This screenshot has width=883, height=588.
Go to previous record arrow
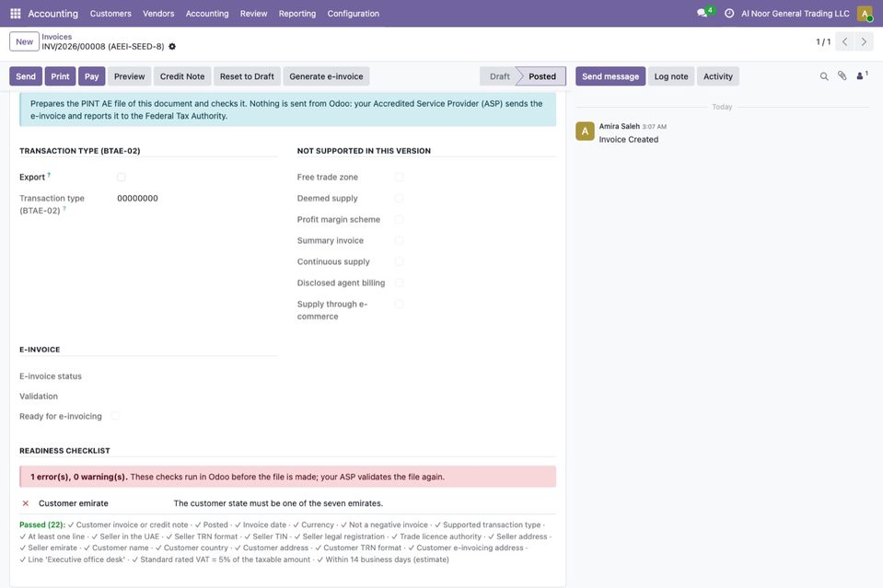point(844,41)
